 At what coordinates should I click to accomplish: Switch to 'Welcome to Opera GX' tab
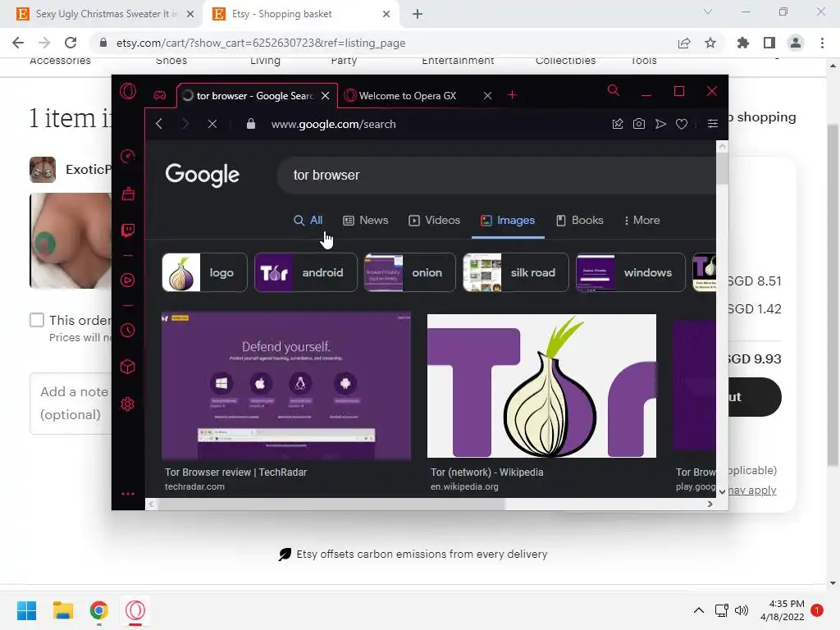click(x=408, y=96)
